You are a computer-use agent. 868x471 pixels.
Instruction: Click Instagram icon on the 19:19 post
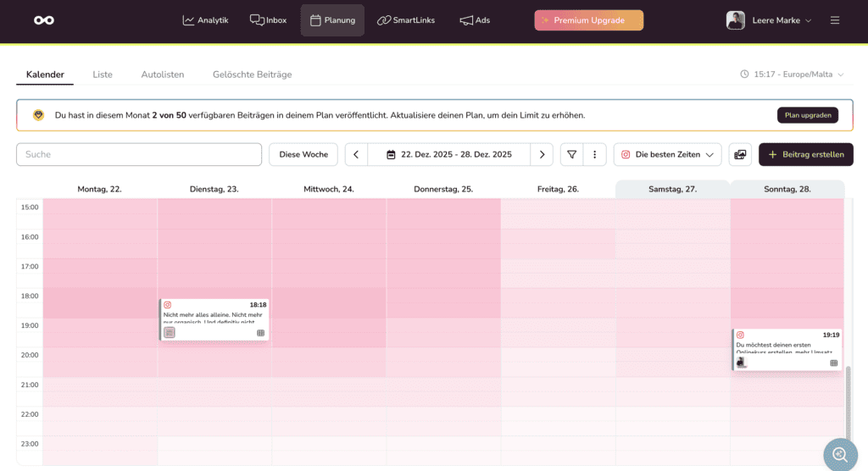click(x=740, y=335)
